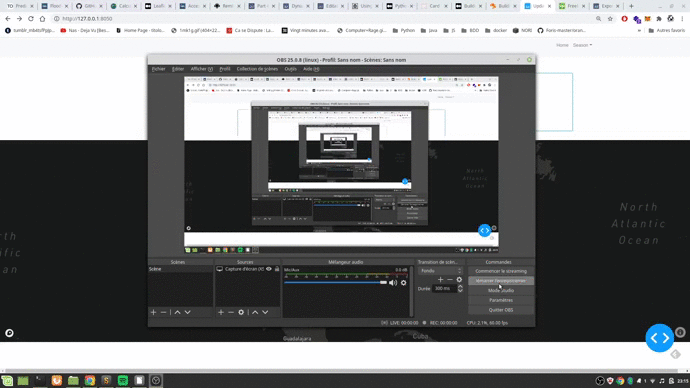
Task: Move the scene up with the Scènes up arrow
Action: (177, 312)
